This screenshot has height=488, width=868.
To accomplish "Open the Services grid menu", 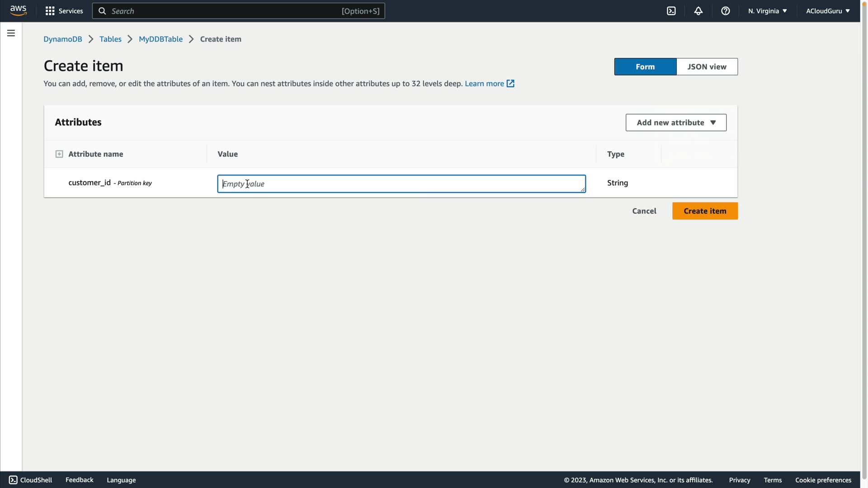I will pyautogui.click(x=64, y=11).
